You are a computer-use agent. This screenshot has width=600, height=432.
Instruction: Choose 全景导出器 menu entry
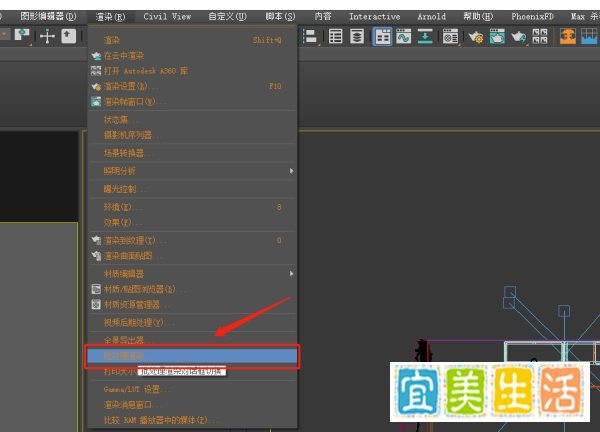[x=192, y=340]
